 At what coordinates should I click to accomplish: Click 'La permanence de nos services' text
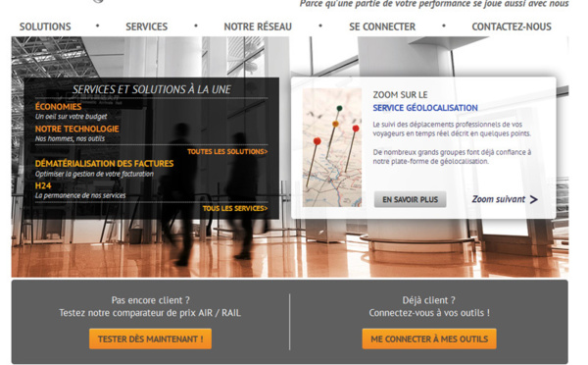[x=80, y=195]
